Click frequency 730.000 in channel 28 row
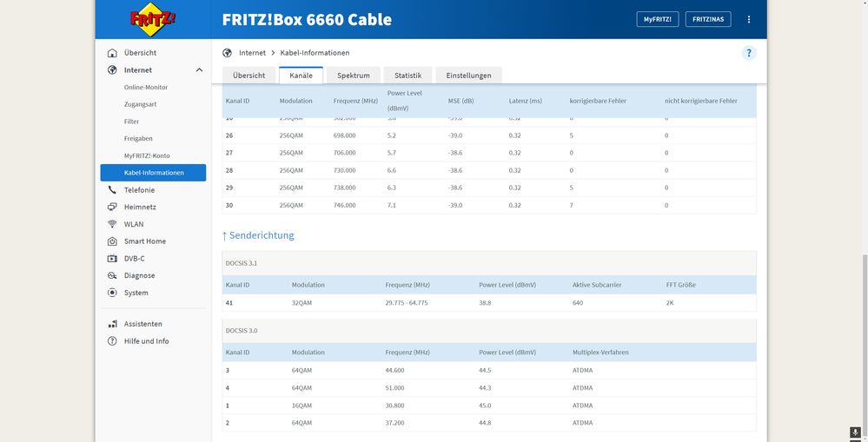 tap(344, 170)
